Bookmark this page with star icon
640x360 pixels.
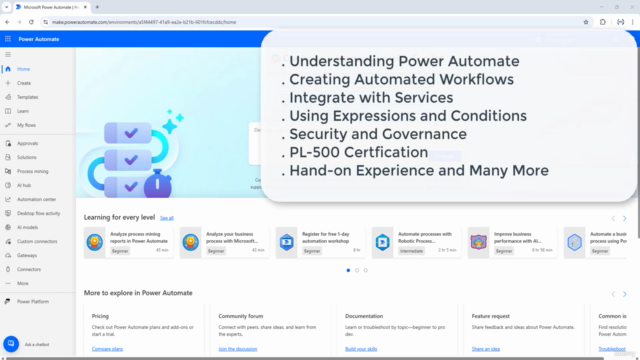click(x=586, y=22)
